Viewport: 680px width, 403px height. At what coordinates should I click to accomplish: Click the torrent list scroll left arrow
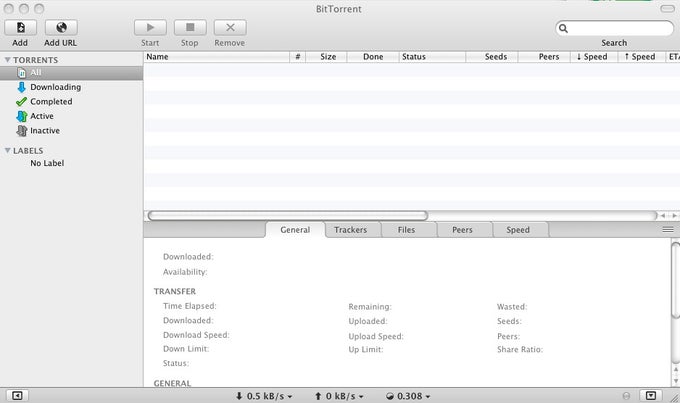pyautogui.click(x=663, y=216)
